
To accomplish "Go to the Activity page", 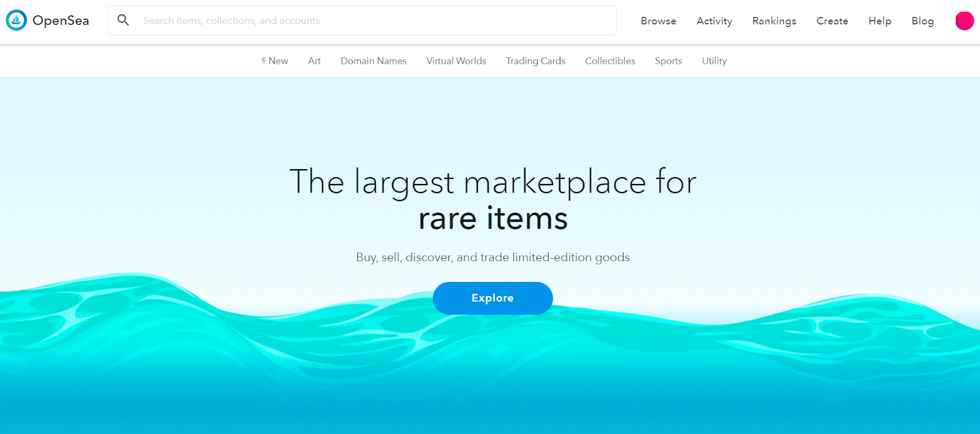I will coord(714,21).
